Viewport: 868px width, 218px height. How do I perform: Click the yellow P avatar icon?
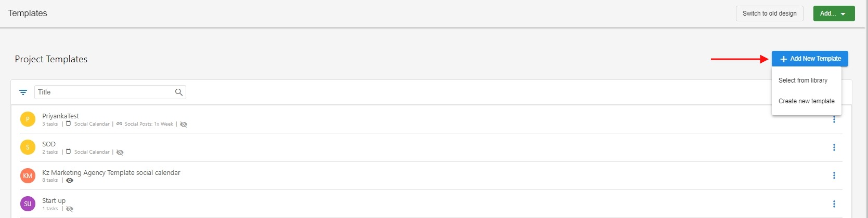point(28,119)
